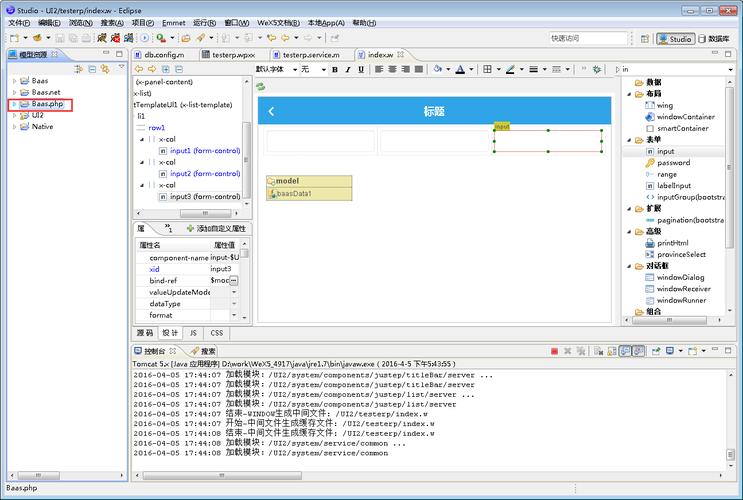
Task: Click the open folder toolbar icon
Action: coord(186,38)
